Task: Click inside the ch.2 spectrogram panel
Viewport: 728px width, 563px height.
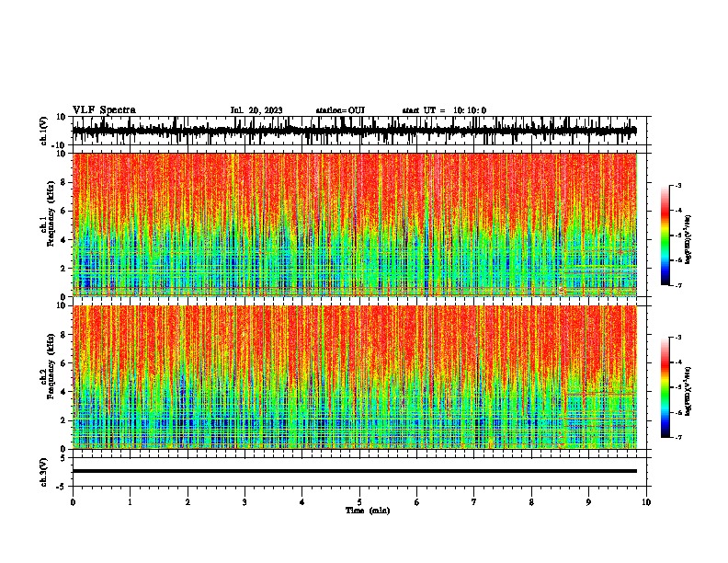Action: [x=354, y=377]
